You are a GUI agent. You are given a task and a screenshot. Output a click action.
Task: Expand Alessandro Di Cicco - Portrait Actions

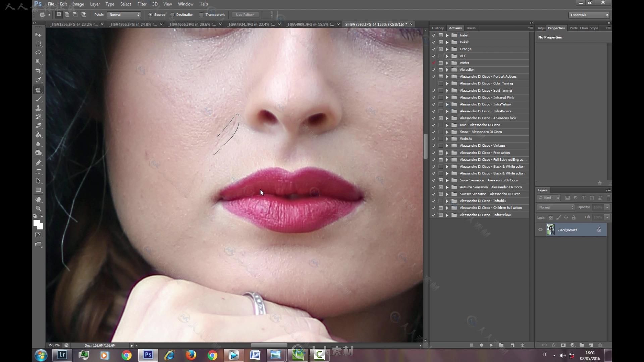coord(447,77)
